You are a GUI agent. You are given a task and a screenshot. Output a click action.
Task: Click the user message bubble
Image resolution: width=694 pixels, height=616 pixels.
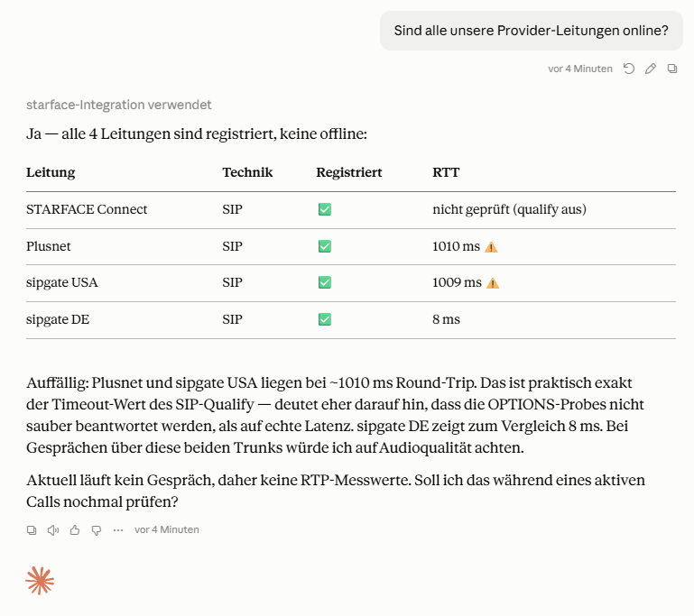tap(532, 31)
